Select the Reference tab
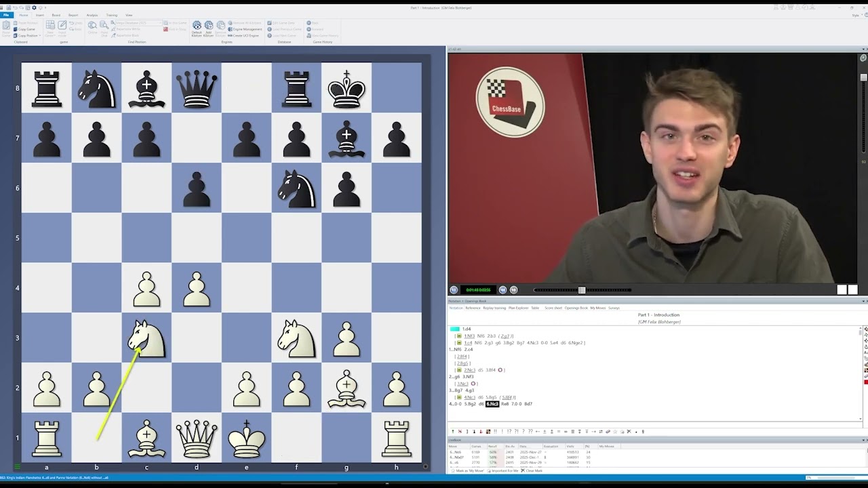Image resolution: width=868 pixels, height=488 pixels. (x=473, y=308)
